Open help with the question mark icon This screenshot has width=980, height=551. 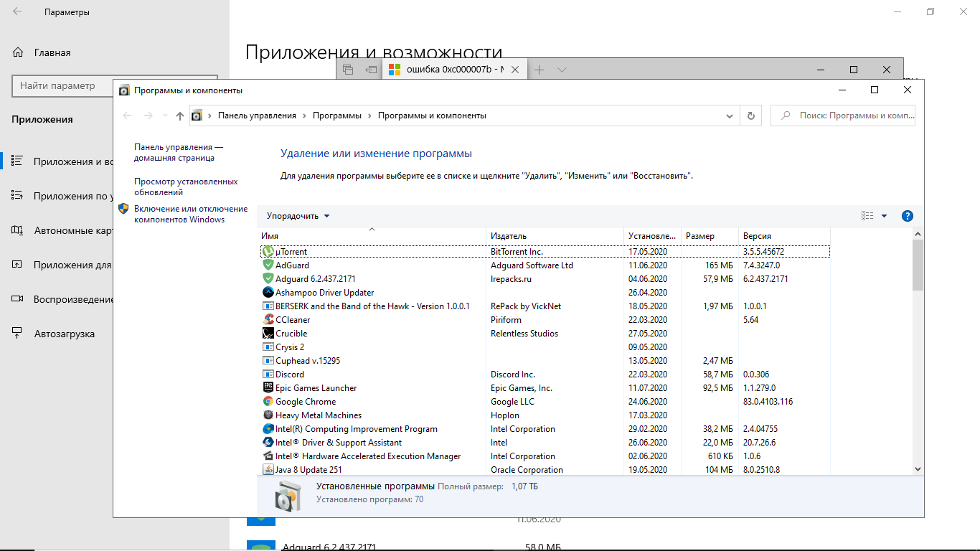tap(907, 216)
